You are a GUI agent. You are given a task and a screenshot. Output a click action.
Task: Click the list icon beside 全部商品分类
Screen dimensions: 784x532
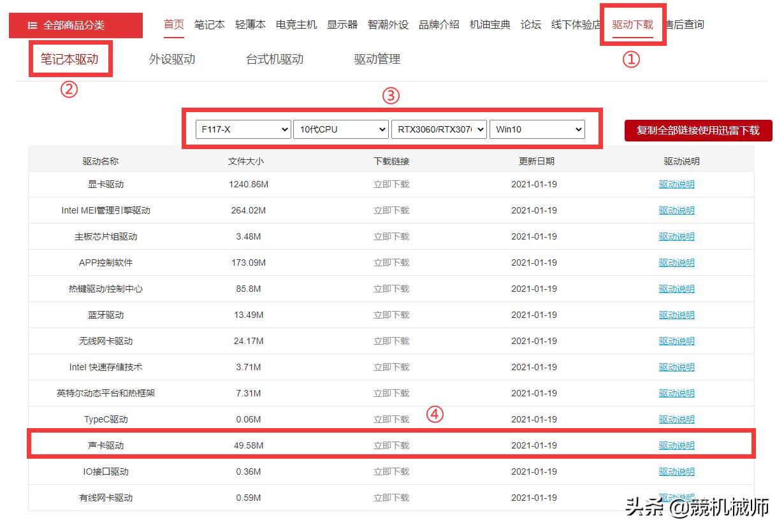click(33, 25)
